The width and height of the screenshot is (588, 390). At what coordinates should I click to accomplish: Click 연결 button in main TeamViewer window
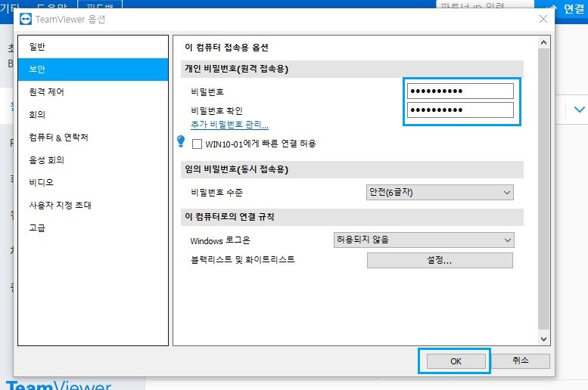pyautogui.click(x=562, y=9)
